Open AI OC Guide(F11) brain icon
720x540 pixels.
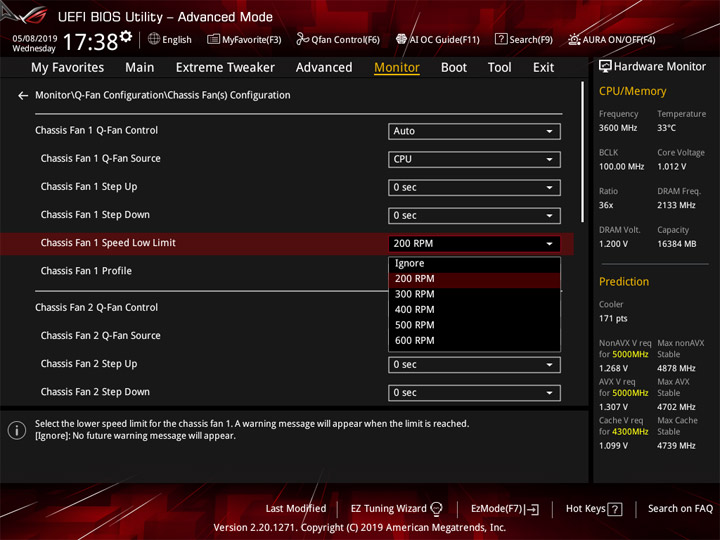pyautogui.click(x=401, y=39)
